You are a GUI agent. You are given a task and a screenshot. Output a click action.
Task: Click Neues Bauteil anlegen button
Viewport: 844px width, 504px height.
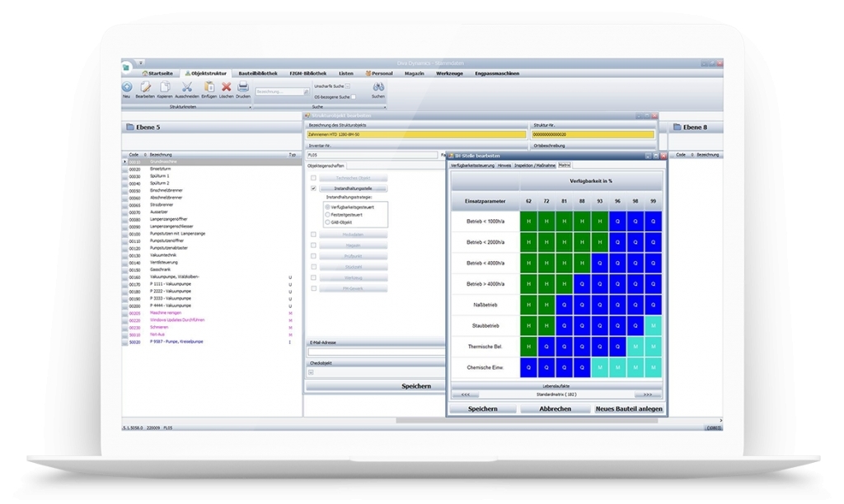(x=629, y=408)
